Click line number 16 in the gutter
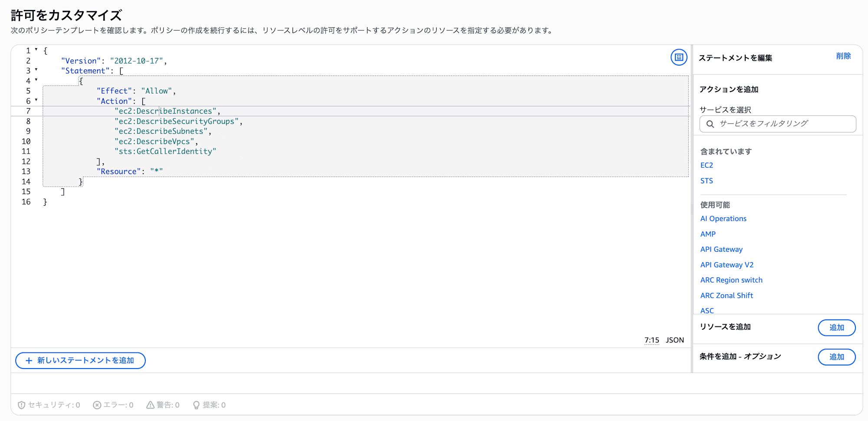 (26, 202)
